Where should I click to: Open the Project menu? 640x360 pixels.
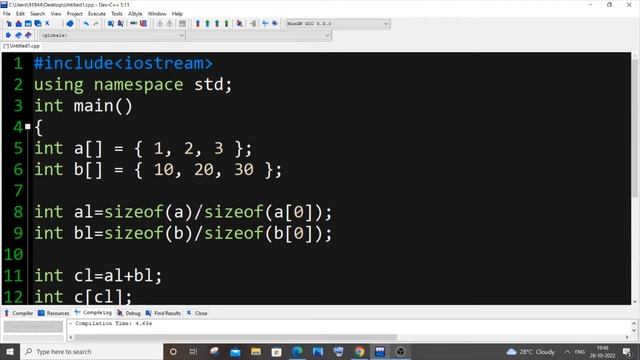coord(75,14)
